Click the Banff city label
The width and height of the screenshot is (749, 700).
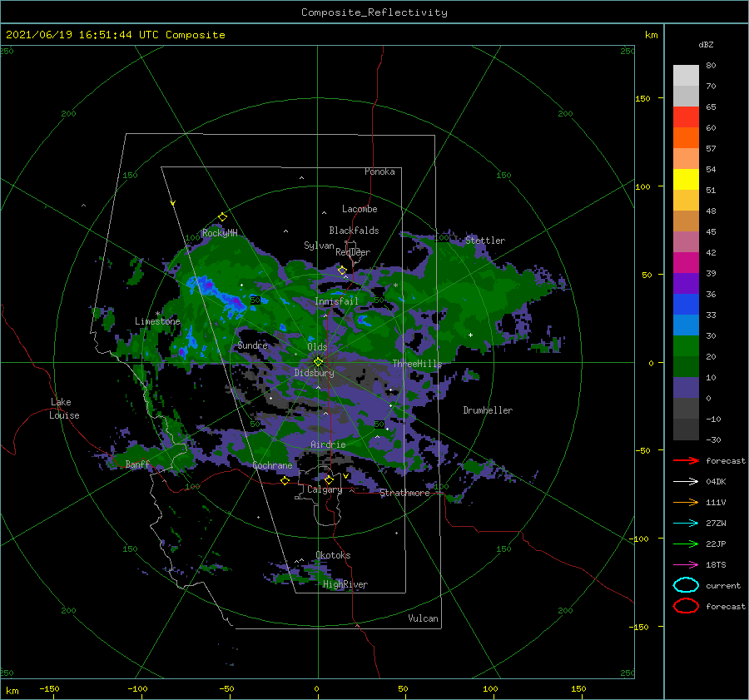[x=137, y=464]
